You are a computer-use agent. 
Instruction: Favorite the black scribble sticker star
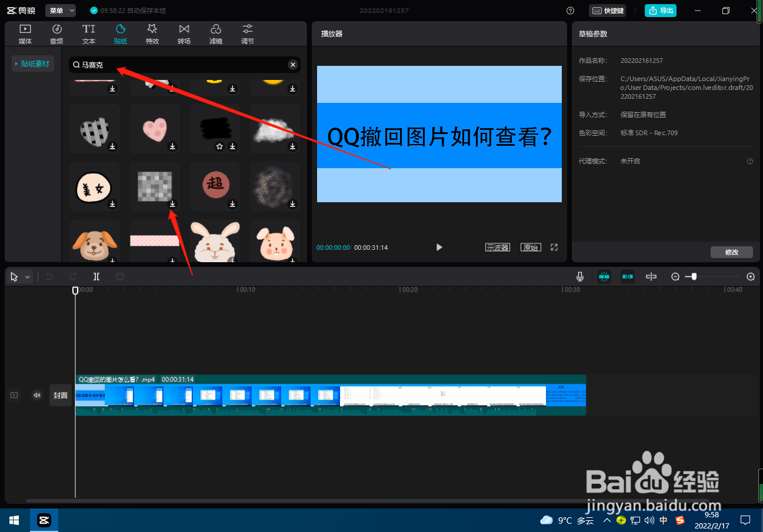[x=220, y=146]
